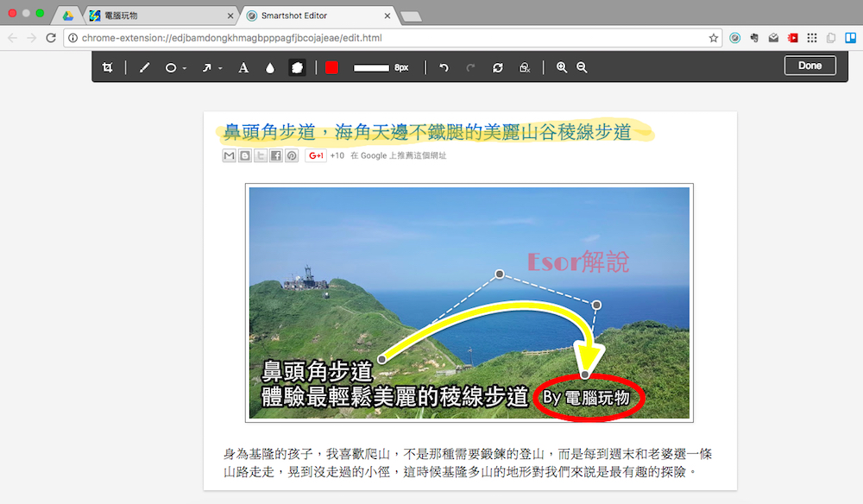Toggle the highlighter brush tool
This screenshot has height=504, width=863.
pyautogui.click(x=297, y=67)
